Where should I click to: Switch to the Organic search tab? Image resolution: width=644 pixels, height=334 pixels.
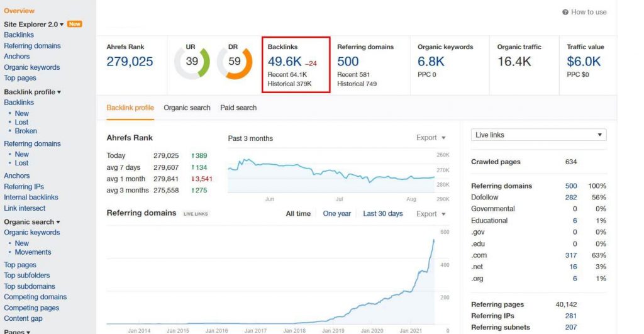[x=187, y=108]
